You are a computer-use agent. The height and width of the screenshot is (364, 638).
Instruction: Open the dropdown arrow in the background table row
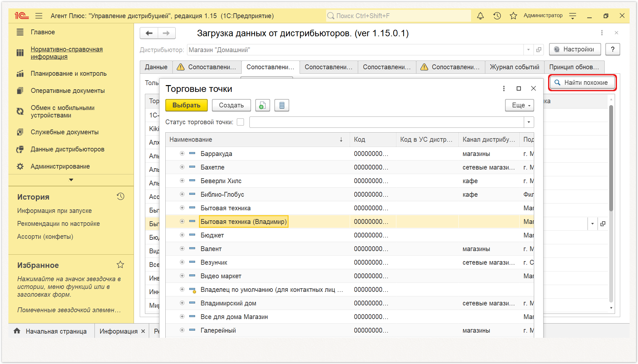[592, 224]
